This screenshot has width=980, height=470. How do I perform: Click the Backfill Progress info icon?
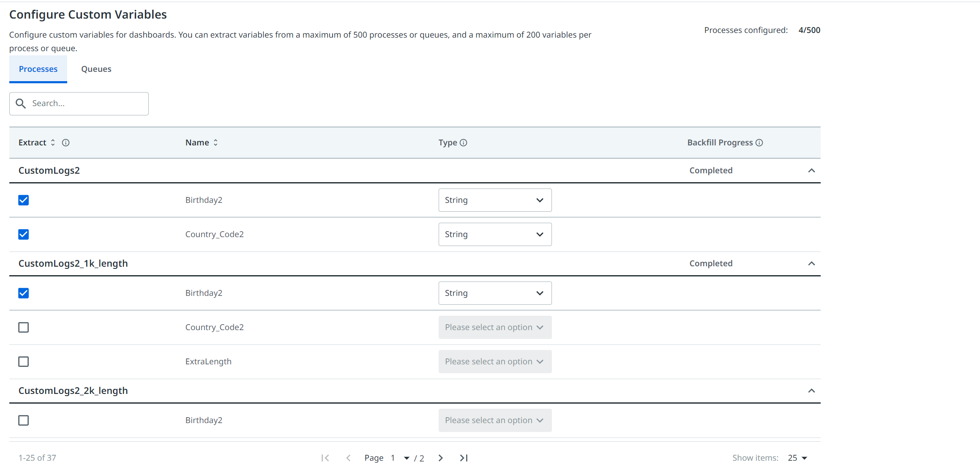(x=759, y=142)
